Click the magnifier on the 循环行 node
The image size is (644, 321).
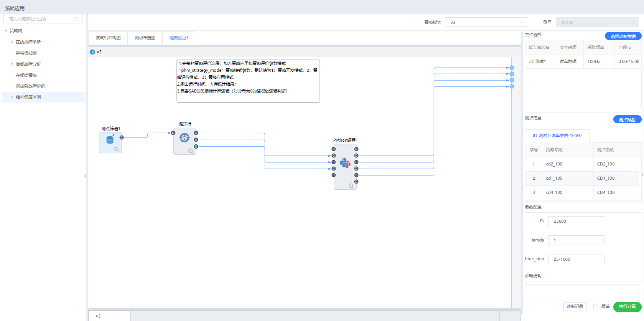click(x=191, y=151)
